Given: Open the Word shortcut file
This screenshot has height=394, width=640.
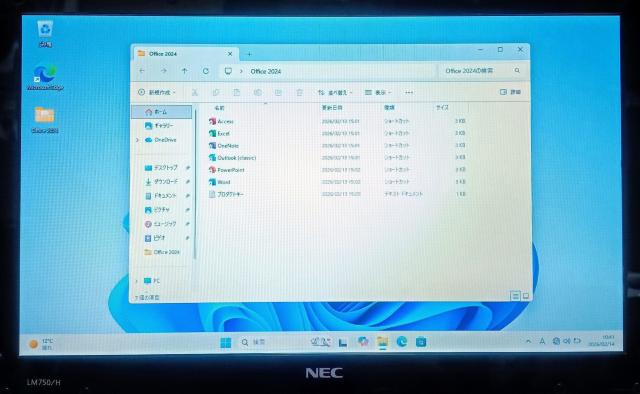Looking at the screenshot, I should (x=219, y=182).
